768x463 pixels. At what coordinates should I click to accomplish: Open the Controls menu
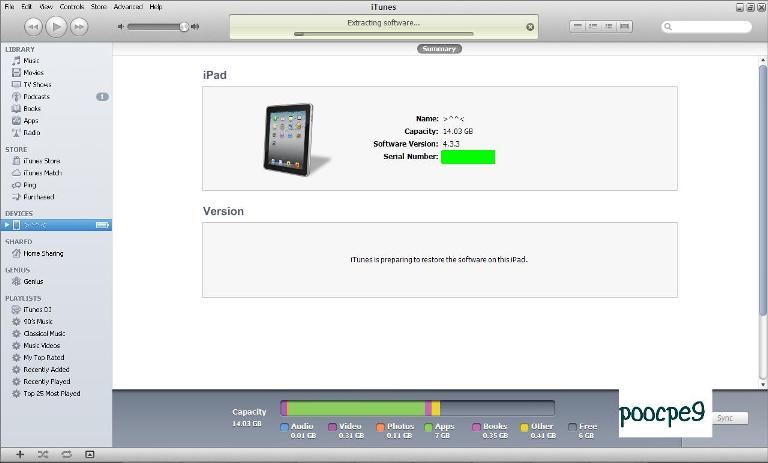coord(72,7)
